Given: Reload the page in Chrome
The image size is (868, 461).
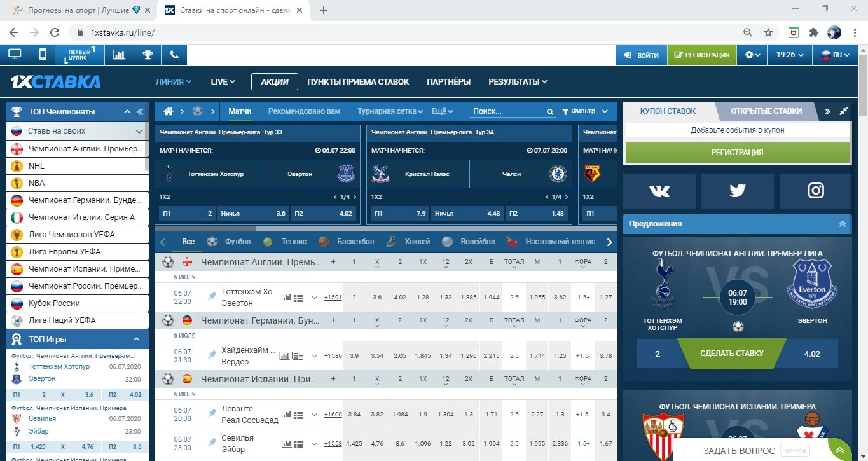Looking at the screenshot, I should tap(55, 32).
